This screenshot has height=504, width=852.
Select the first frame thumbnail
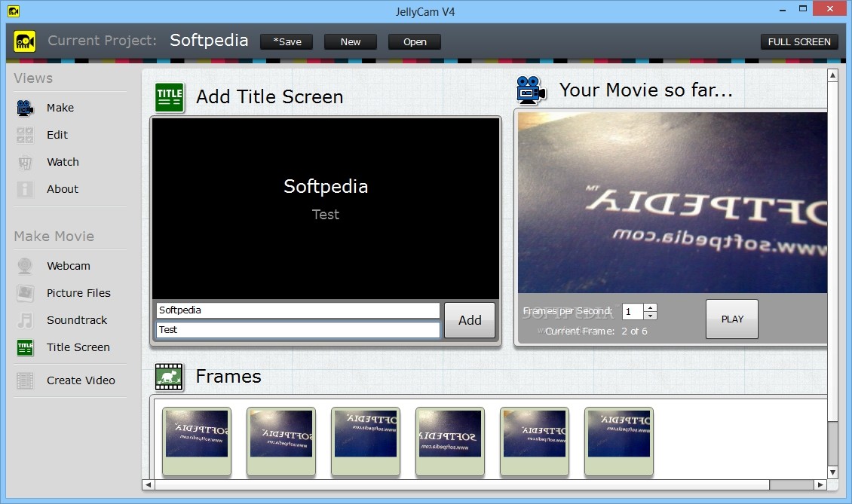click(x=197, y=441)
